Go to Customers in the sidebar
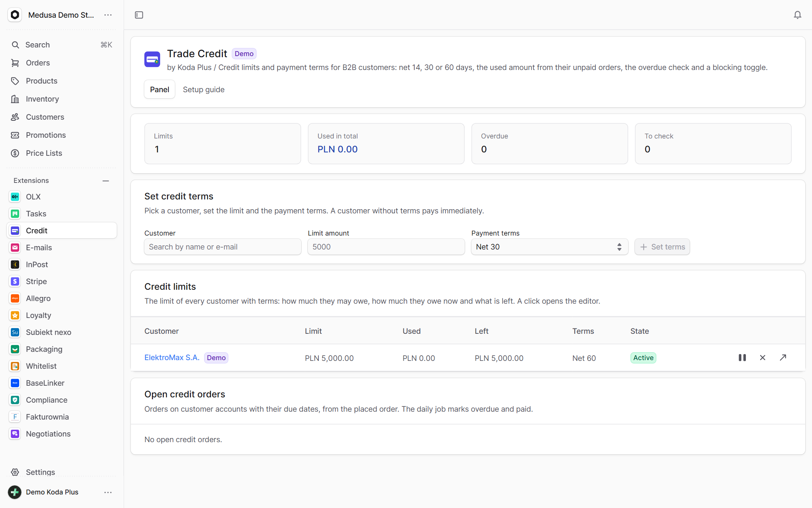The image size is (812, 508). click(62, 117)
